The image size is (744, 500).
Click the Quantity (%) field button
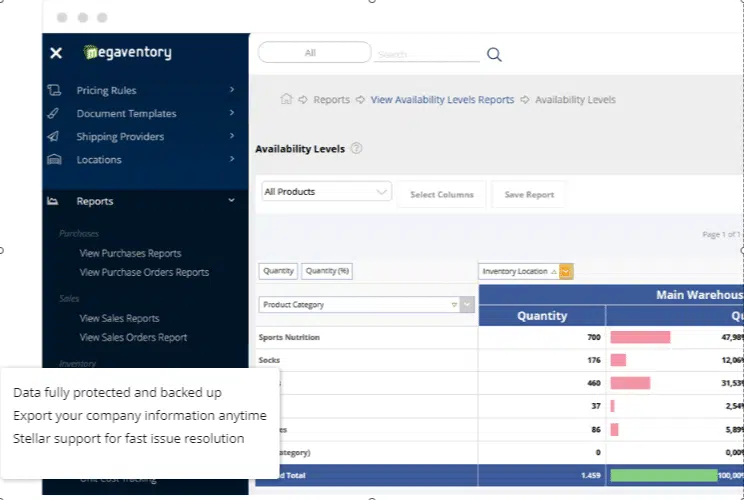(x=327, y=271)
